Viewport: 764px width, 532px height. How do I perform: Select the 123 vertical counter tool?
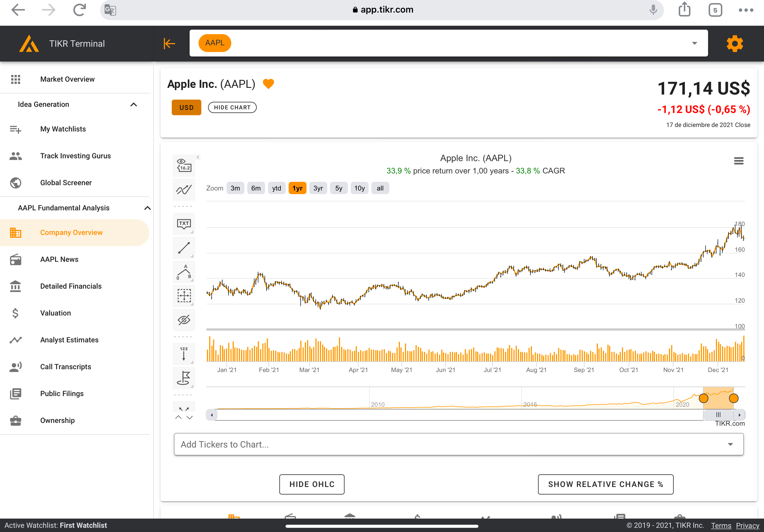[184, 354]
